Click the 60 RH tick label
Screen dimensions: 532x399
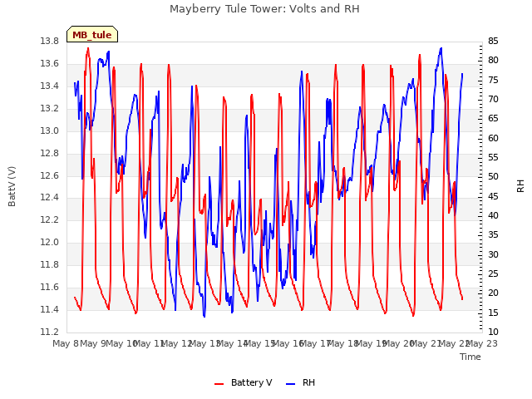coord(493,138)
